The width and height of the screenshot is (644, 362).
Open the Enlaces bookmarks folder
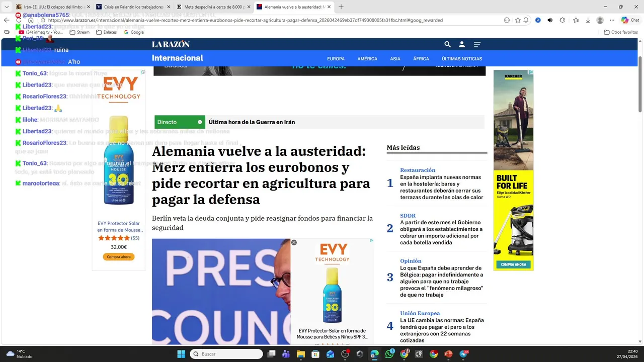click(x=106, y=32)
